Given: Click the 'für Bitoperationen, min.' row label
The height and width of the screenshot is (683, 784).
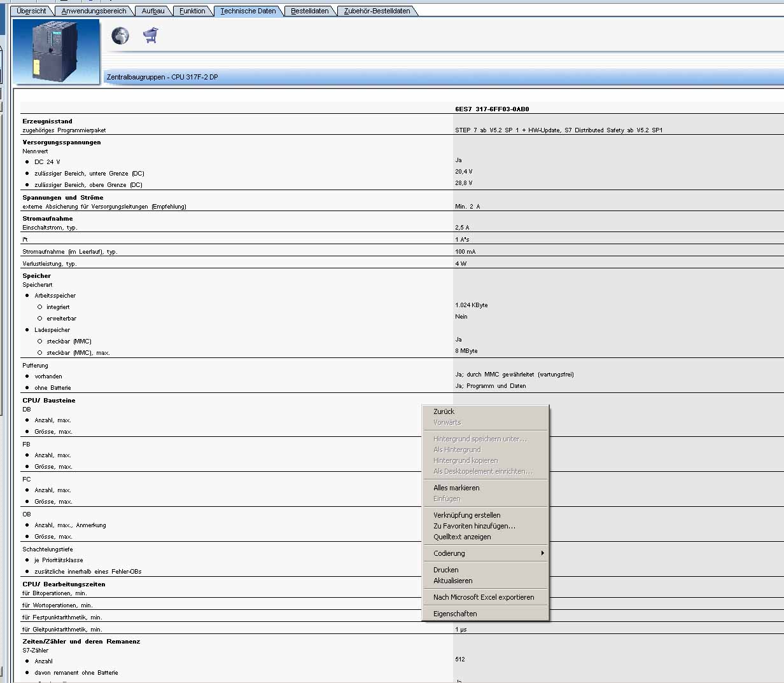Looking at the screenshot, I should 55,593.
